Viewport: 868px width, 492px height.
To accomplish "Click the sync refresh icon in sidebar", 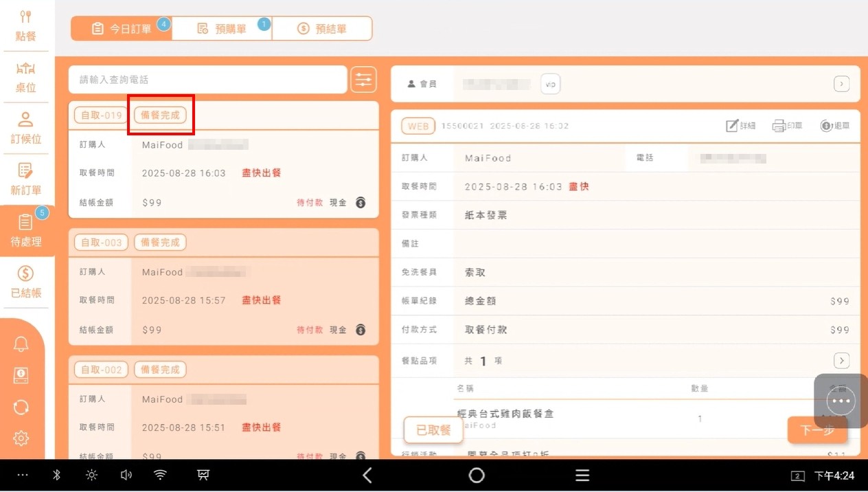I will tap(21, 407).
